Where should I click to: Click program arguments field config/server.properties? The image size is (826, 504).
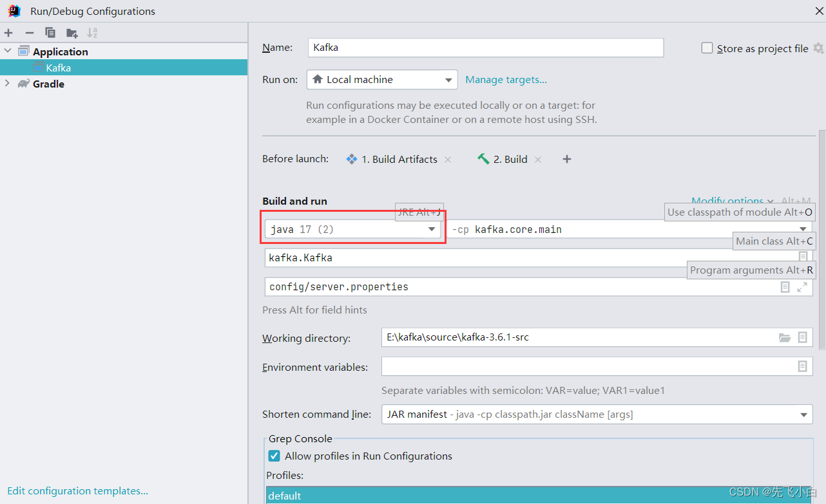tap(539, 286)
